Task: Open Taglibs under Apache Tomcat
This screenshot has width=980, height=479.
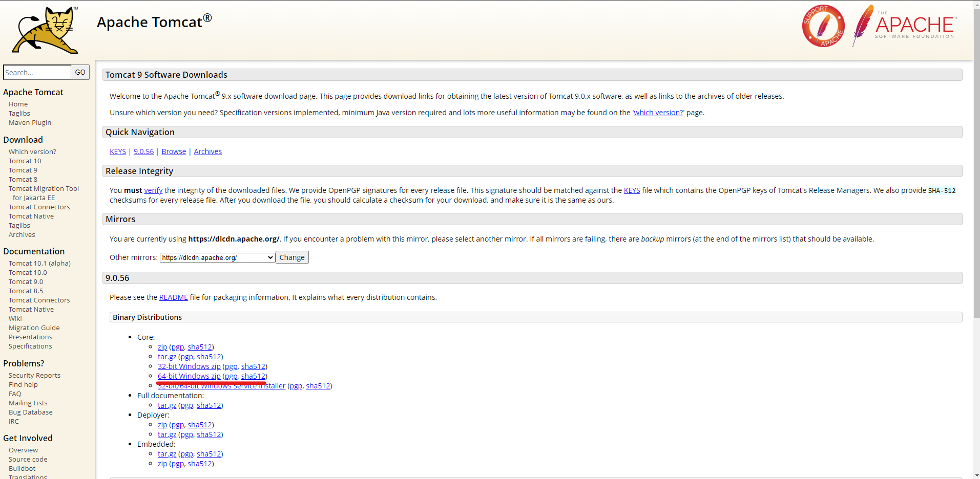Action: (19, 113)
